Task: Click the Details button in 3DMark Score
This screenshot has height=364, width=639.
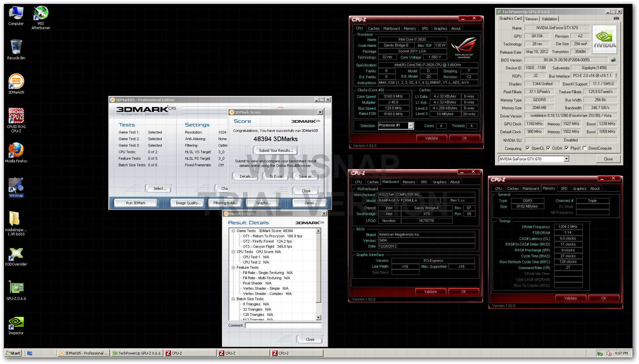Action: 246,176
